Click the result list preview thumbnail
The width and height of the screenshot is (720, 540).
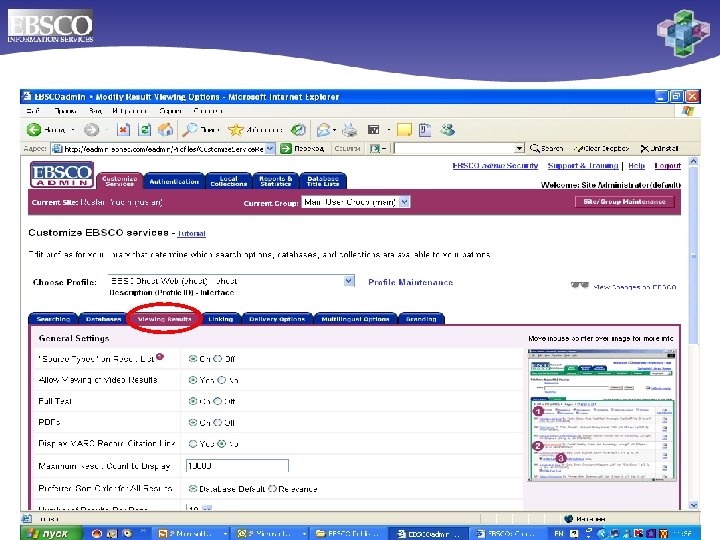click(x=602, y=415)
